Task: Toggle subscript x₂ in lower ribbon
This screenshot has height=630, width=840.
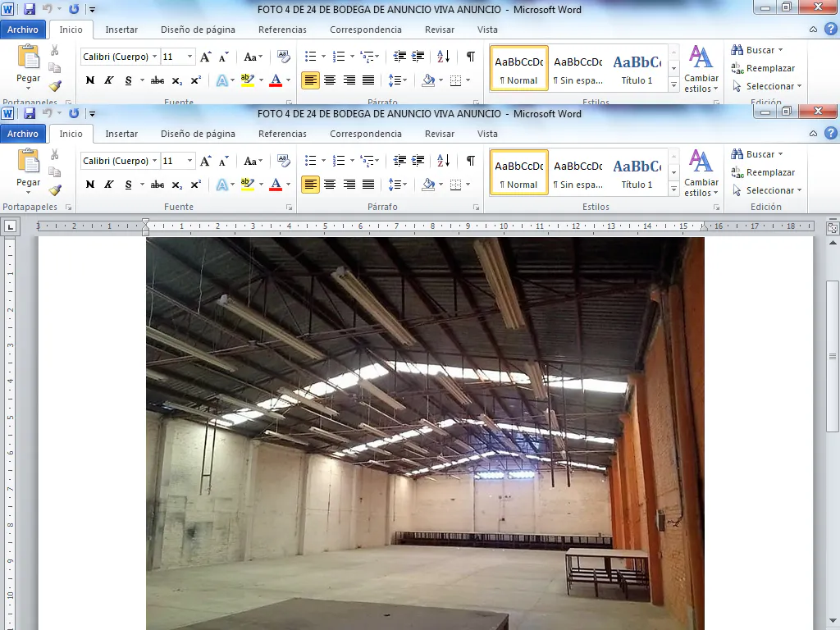Action: tap(177, 185)
